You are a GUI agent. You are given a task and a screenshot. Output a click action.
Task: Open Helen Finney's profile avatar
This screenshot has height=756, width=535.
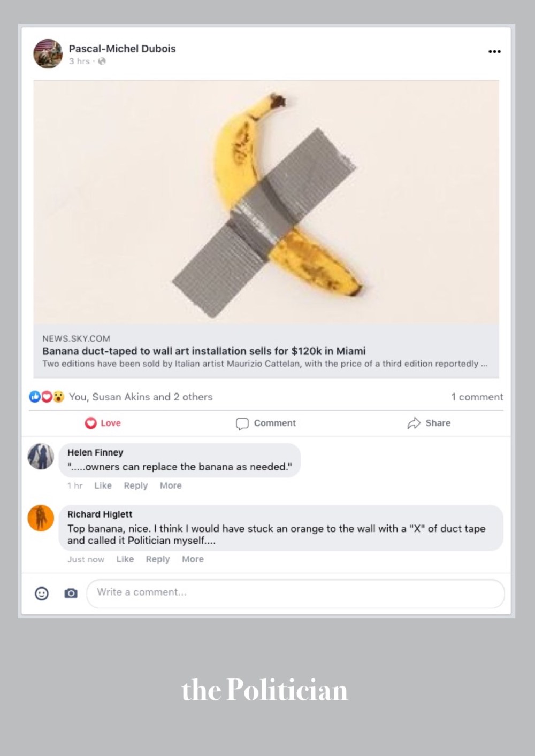pyautogui.click(x=41, y=457)
